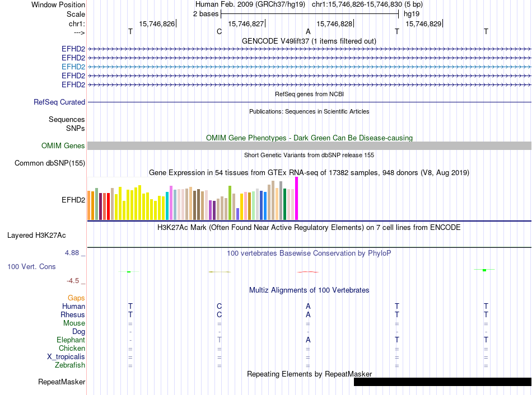Click base A in the Elephant row
This screenshot has width=532, height=395.
308,340
